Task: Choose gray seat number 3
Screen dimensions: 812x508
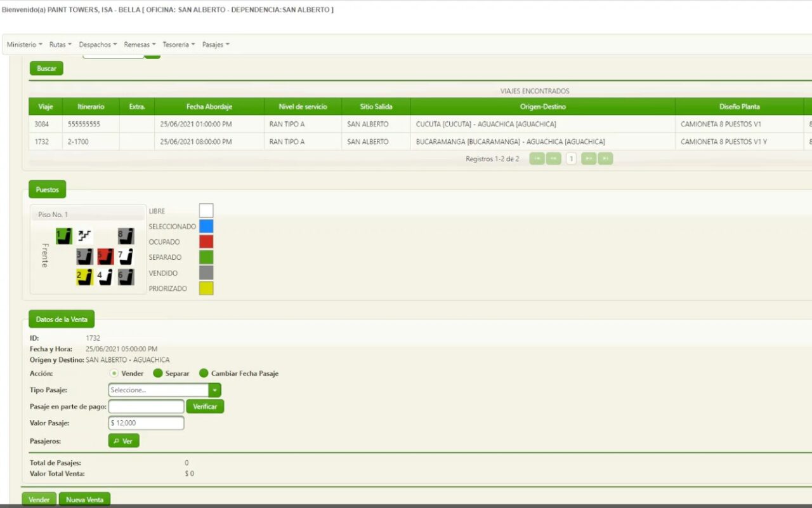Action: pyautogui.click(x=84, y=257)
